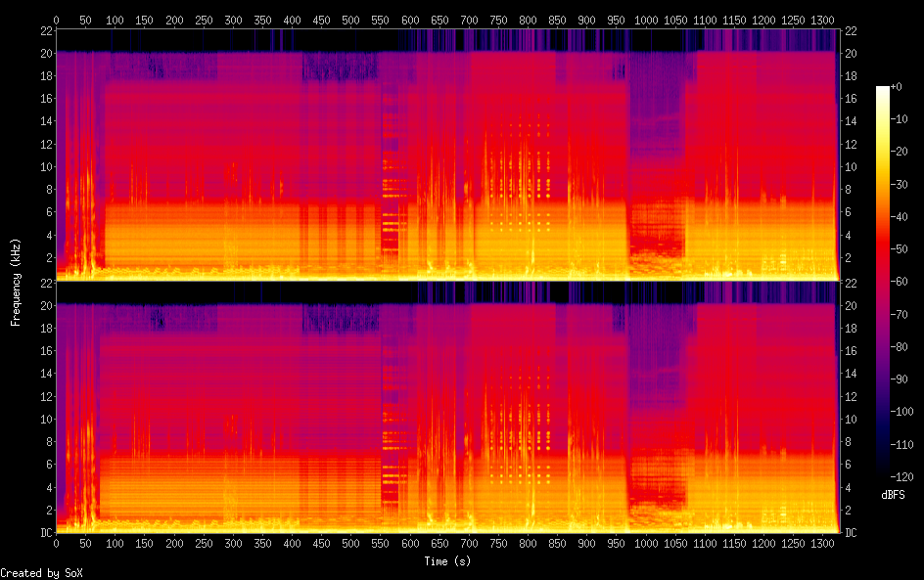Click the "dBFS" label below the color scale

[x=892, y=495]
